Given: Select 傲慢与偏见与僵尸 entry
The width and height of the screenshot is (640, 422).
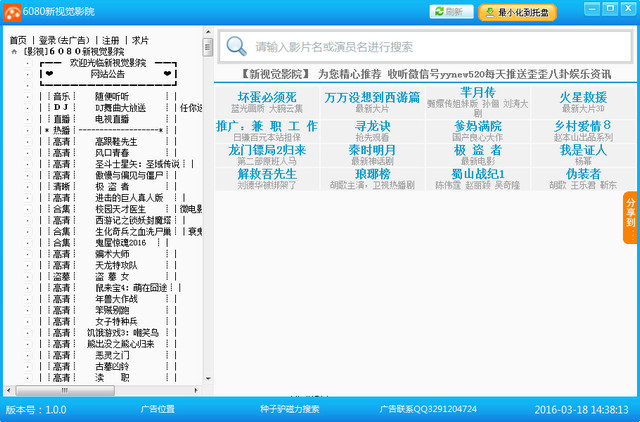Looking at the screenshot, I should (129, 175).
